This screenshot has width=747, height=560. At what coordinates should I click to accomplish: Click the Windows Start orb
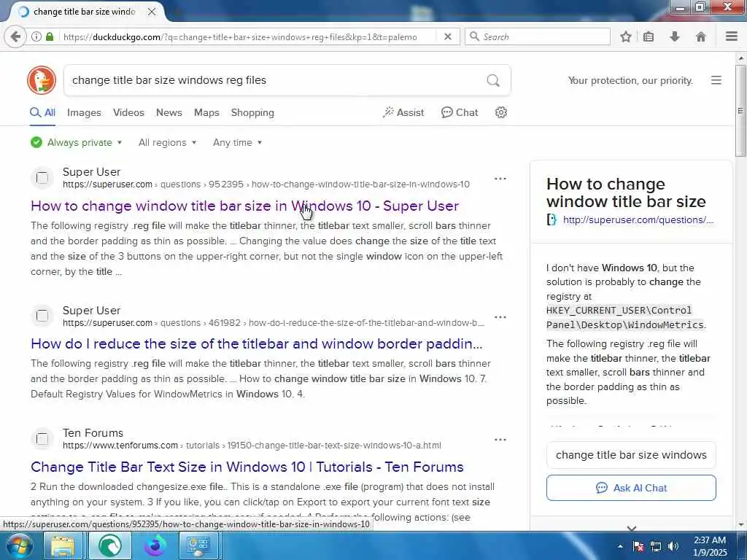tap(19, 545)
